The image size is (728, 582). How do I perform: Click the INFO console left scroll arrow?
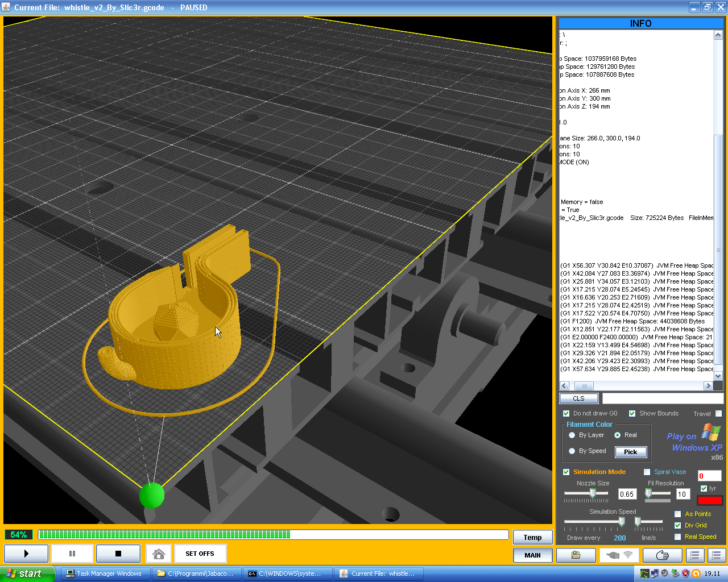(564, 386)
